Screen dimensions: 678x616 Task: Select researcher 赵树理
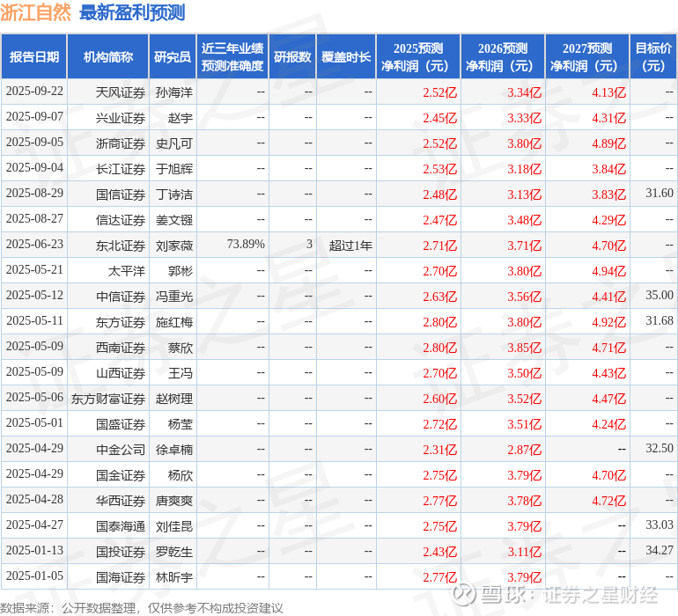174,399
